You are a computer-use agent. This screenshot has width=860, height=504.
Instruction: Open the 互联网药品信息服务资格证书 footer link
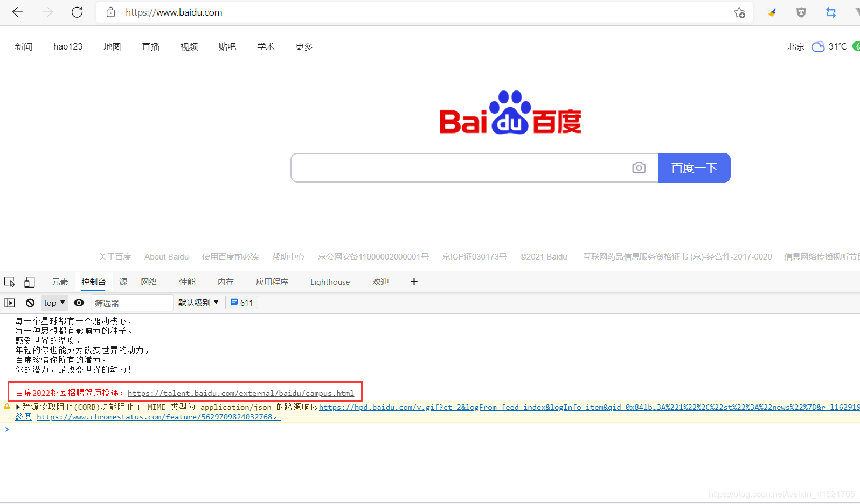coord(677,257)
